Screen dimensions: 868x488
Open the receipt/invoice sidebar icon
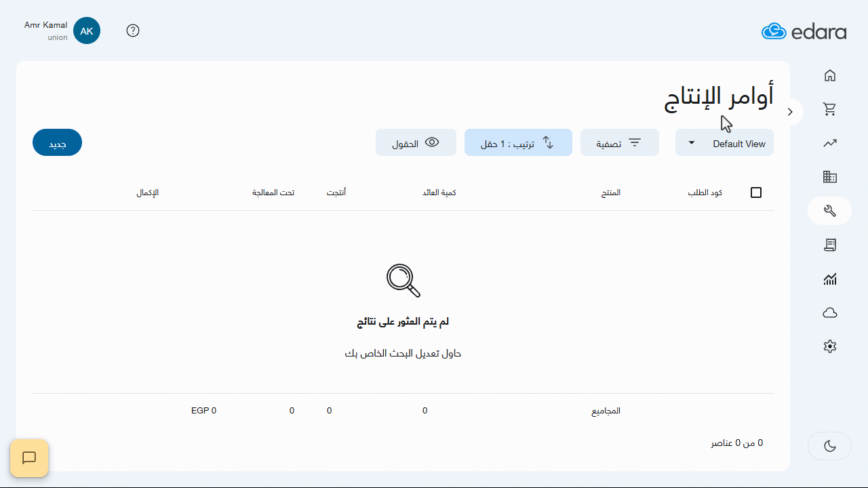click(829, 245)
